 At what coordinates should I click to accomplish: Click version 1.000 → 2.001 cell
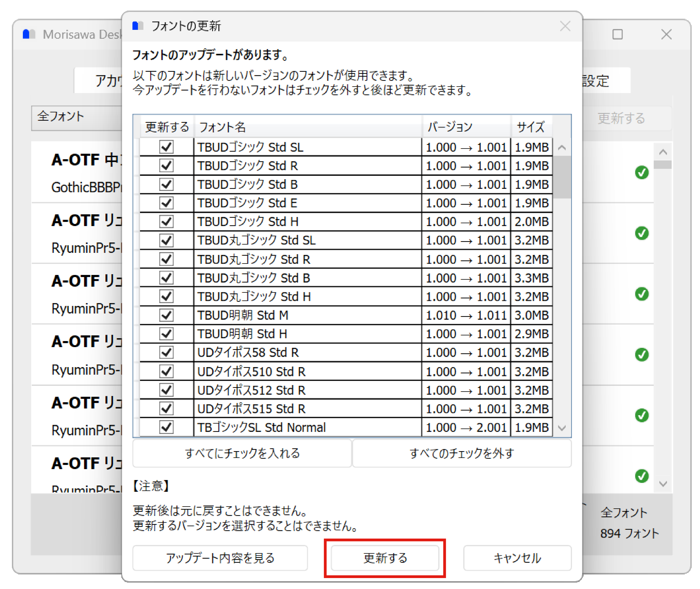click(466, 427)
